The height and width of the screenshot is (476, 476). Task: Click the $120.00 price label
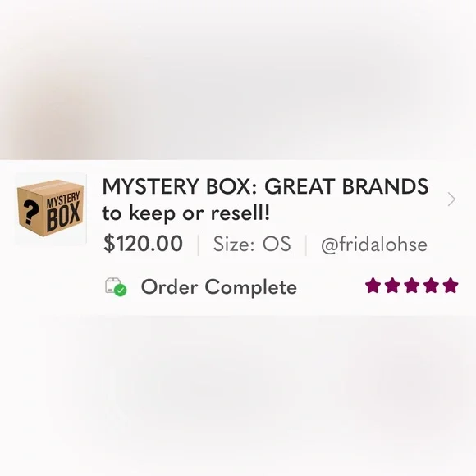click(x=143, y=244)
